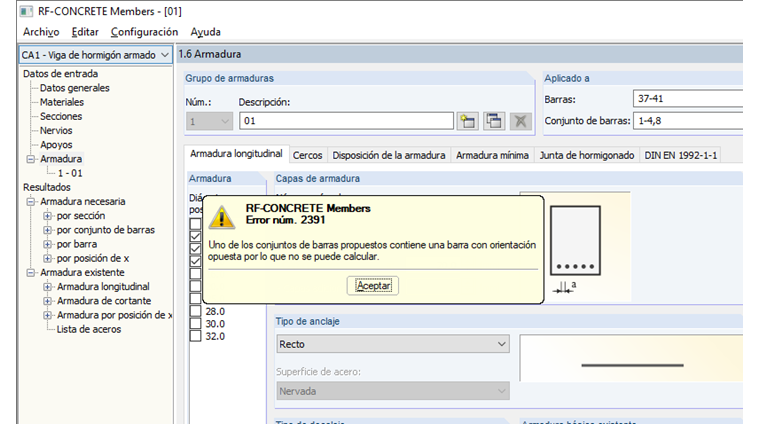This screenshot has height=424, width=760.
Task: Select Nervios in the tree
Action: (x=56, y=130)
